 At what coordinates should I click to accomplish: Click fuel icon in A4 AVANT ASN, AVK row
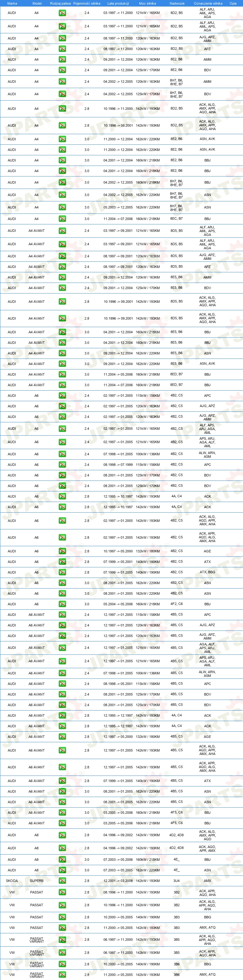tap(62, 364)
